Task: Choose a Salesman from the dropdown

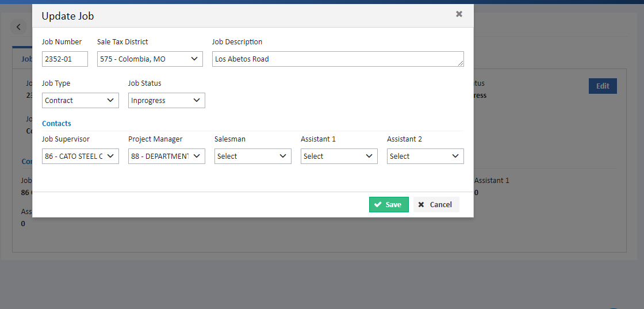Action: pos(253,157)
